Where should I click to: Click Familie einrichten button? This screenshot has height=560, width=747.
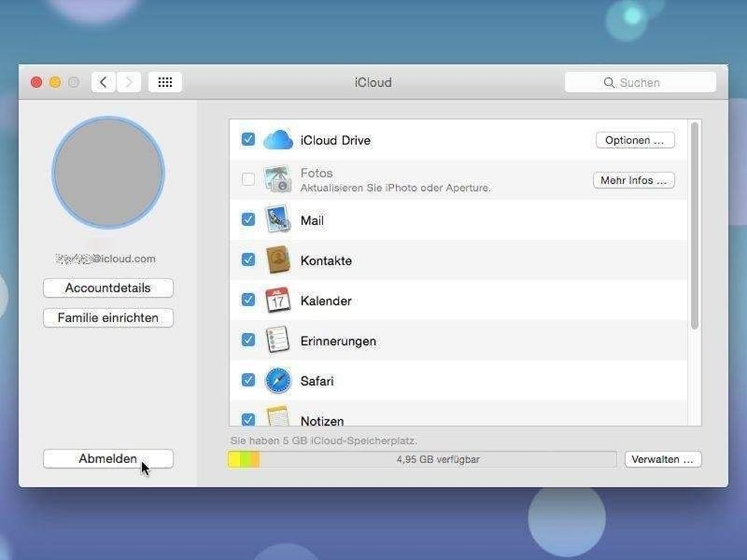[108, 318]
